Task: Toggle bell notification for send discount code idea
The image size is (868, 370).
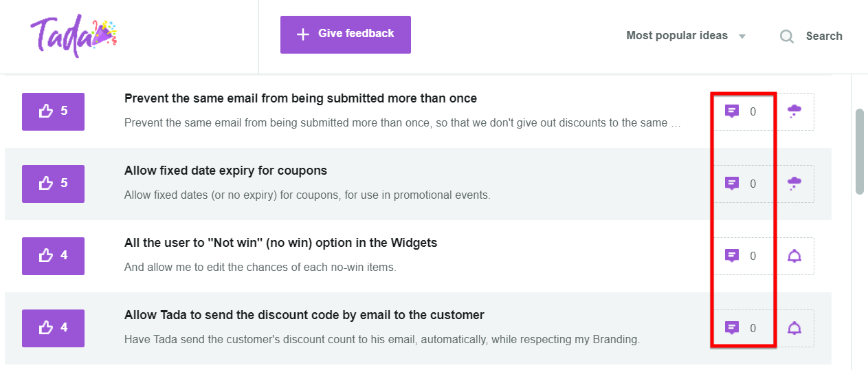Action: [x=794, y=328]
